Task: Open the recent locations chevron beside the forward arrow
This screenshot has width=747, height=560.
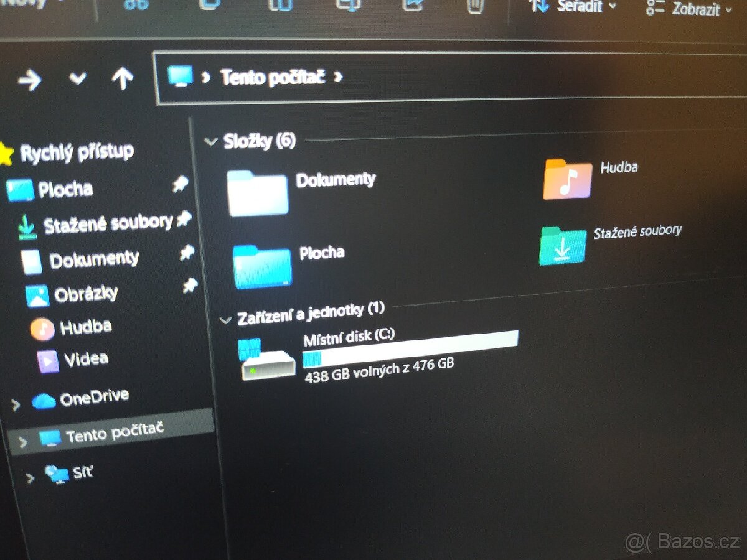Action: click(x=77, y=79)
